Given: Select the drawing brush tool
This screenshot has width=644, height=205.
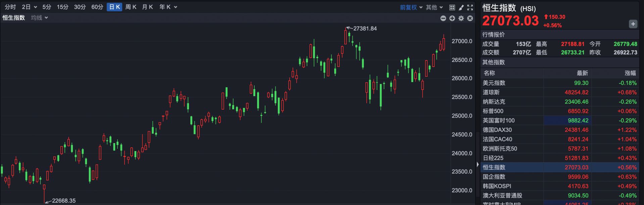Looking at the screenshot, I should [x=461, y=7].
